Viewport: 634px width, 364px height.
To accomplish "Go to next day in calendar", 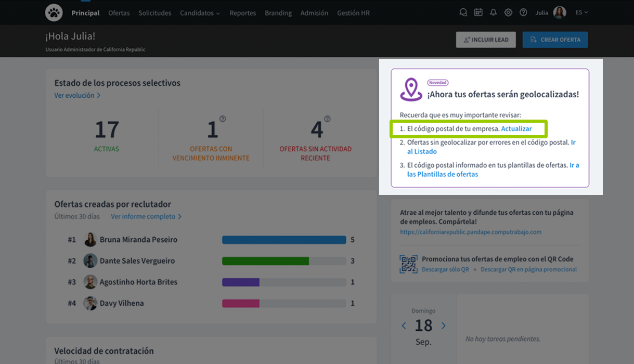I will point(443,326).
